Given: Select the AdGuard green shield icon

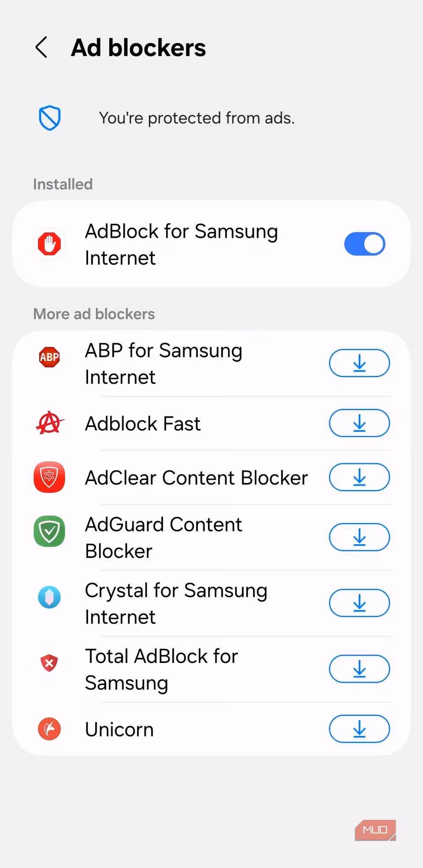Looking at the screenshot, I should click(49, 531).
